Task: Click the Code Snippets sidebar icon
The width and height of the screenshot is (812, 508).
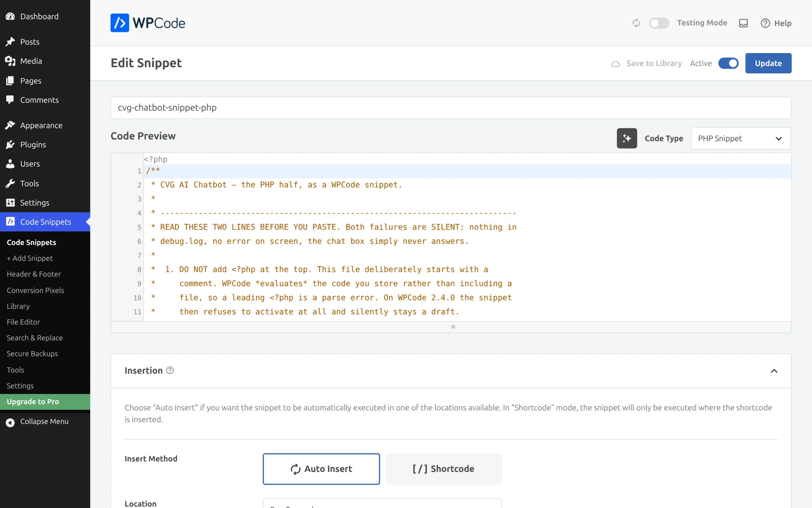Action: pos(10,221)
